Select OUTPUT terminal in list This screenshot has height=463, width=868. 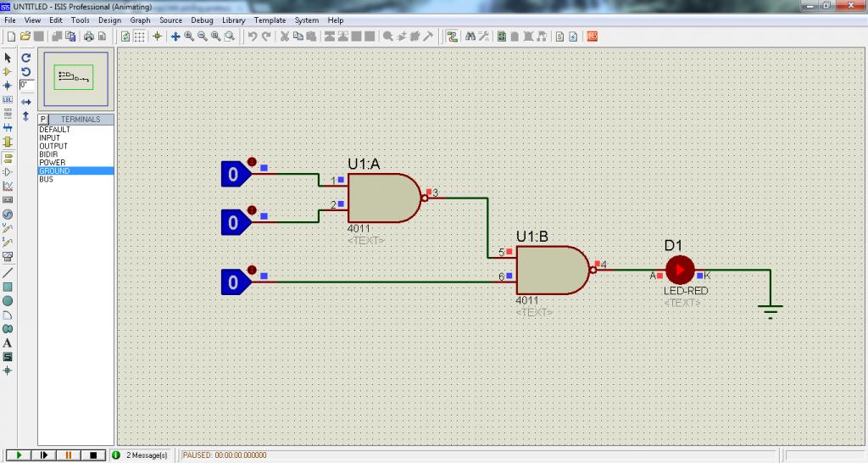pos(75,146)
